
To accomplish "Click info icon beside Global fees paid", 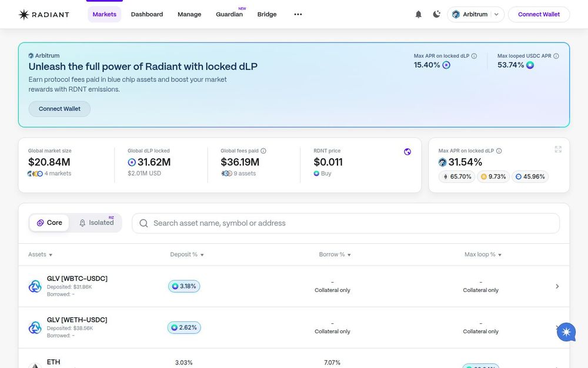I will (x=263, y=151).
